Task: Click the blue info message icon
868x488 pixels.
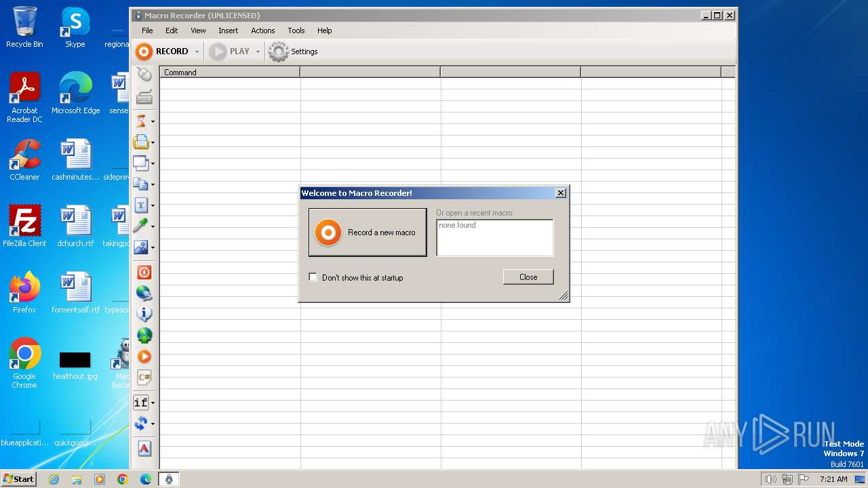Action: coord(144,314)
